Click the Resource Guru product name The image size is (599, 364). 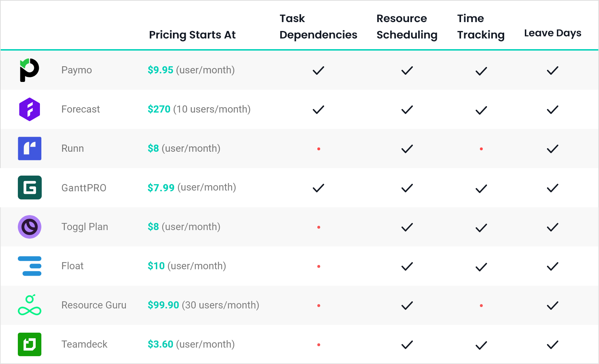pyautogui.click(x=94, y=305)
